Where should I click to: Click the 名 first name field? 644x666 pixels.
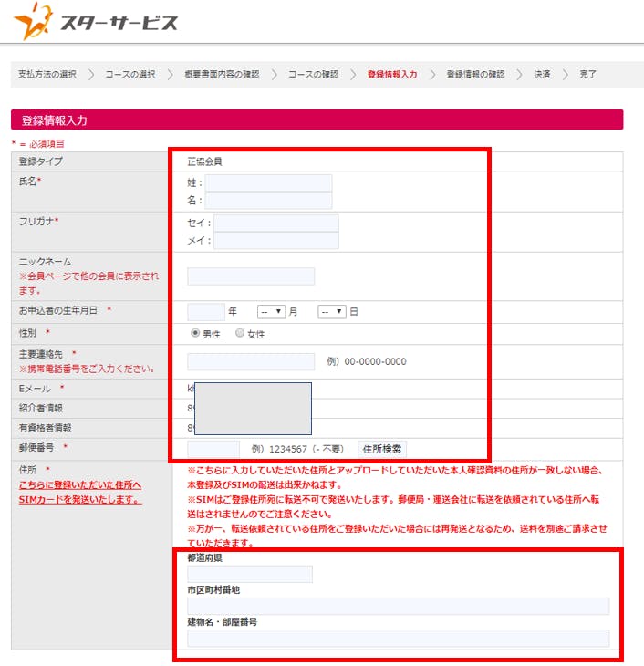[x=268, y=200]
